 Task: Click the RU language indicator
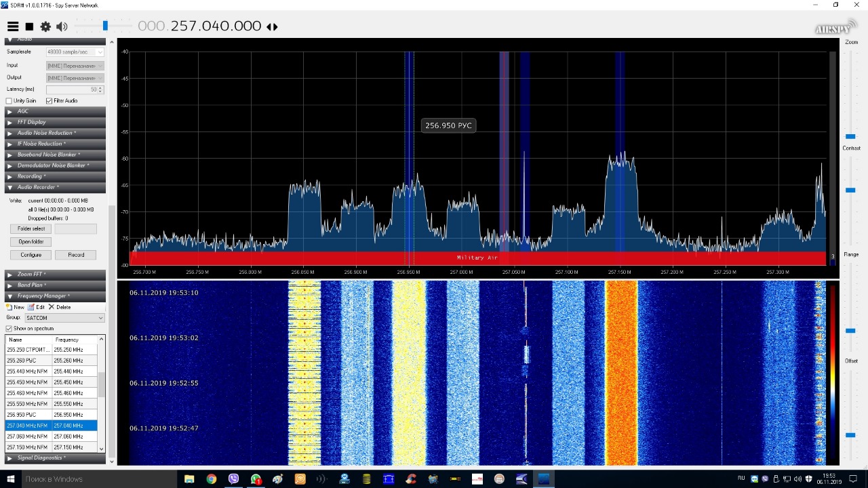click(741, 479)
